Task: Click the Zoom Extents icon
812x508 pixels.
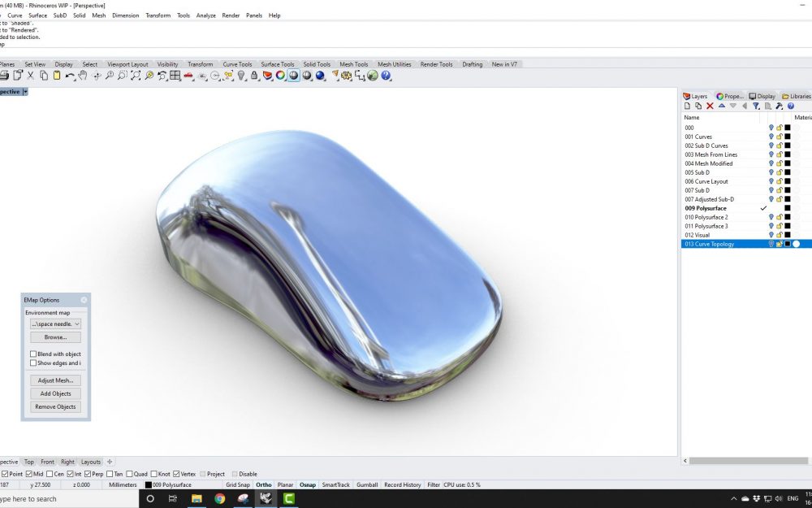Action: [136, 76]
